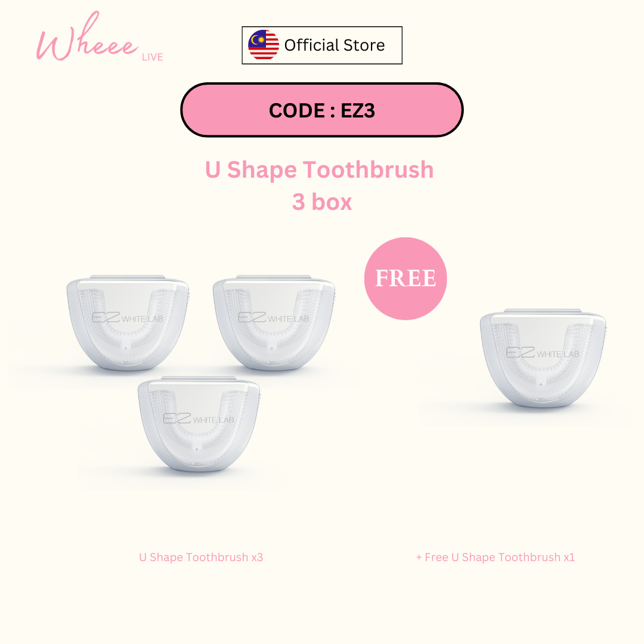
Task: Click the EZ3 code text
Action: coord(358,110)
